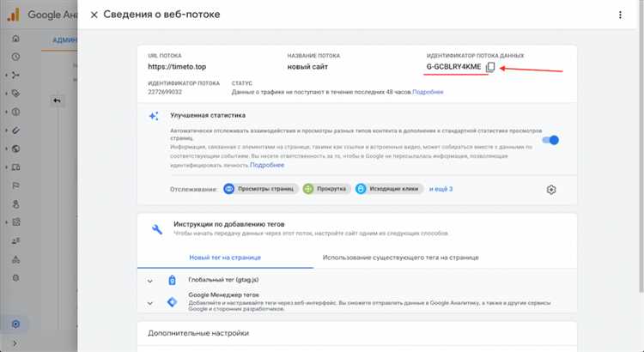Expand the Google Менеджер тегов row

(x=357, y=302)
